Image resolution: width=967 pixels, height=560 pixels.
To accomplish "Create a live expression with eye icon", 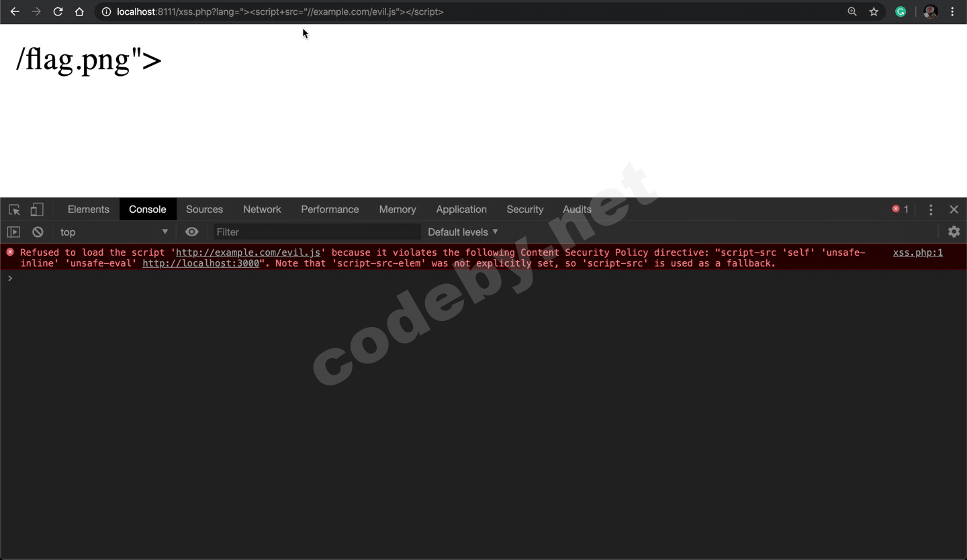I will pyautogui.click(x=192, y=232).
